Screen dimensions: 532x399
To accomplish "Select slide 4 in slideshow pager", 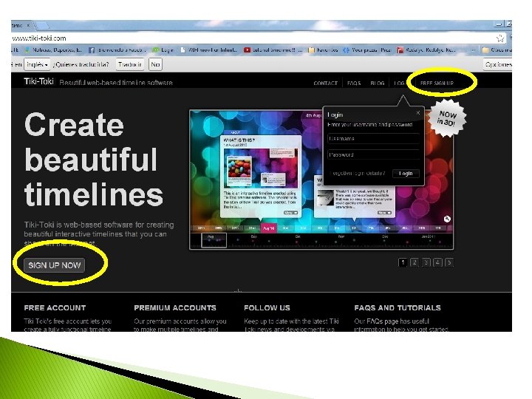I will (437, 262).
